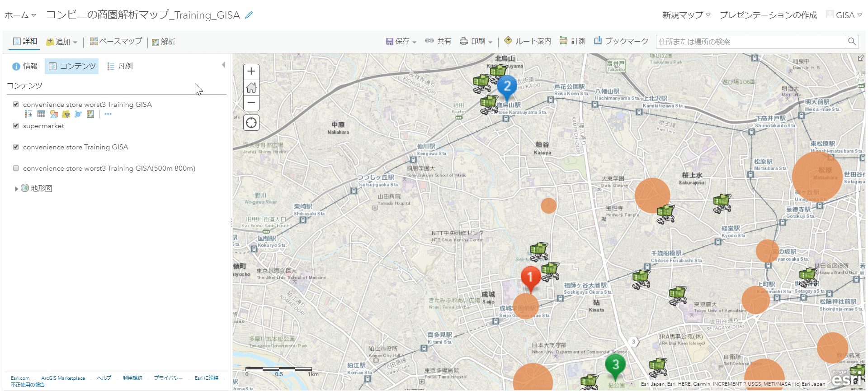Find my location on map
This screenshot has width=868, height=392.
click(x=251, y=123)
